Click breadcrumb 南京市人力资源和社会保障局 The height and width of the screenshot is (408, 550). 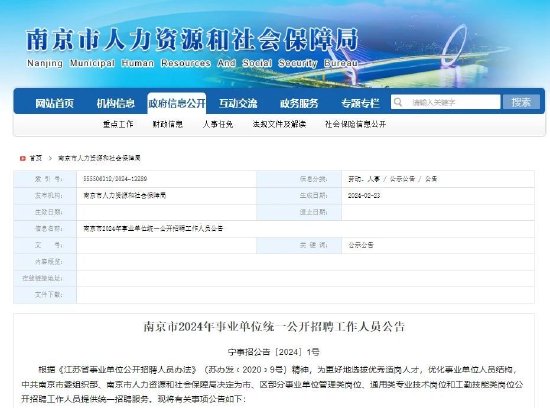point(99,158)
